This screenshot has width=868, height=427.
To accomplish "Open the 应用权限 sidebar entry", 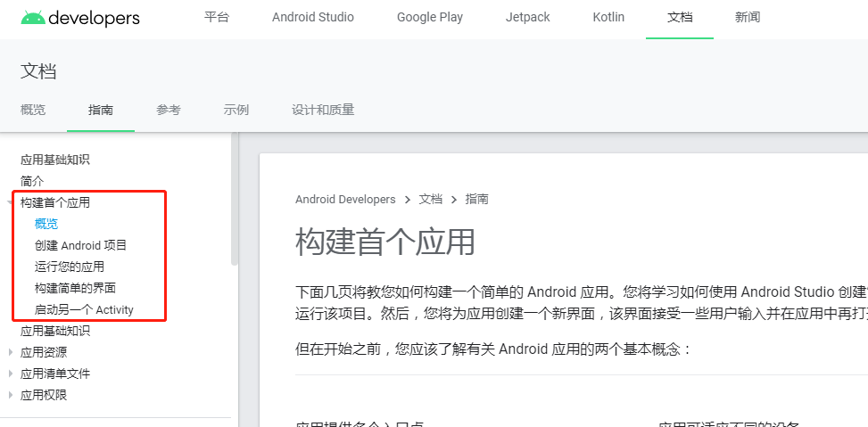I will click(44, 395).
